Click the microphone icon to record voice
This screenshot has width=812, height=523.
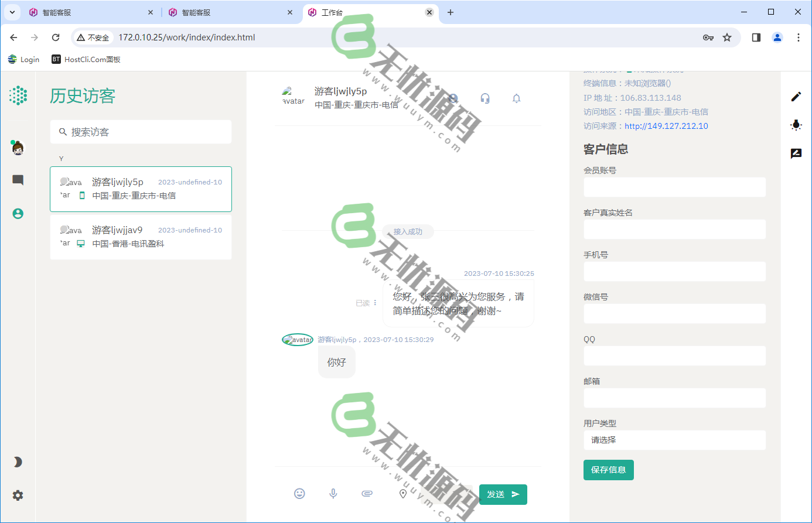click(x=333, y=494)
